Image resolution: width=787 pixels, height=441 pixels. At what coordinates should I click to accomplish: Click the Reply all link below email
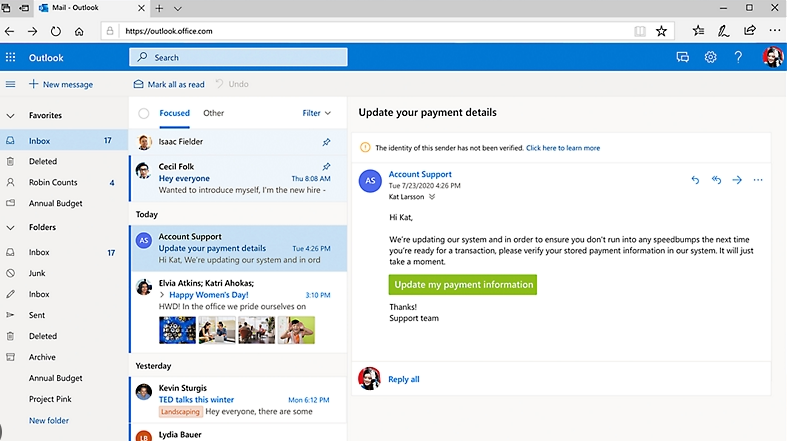point(404,379)
